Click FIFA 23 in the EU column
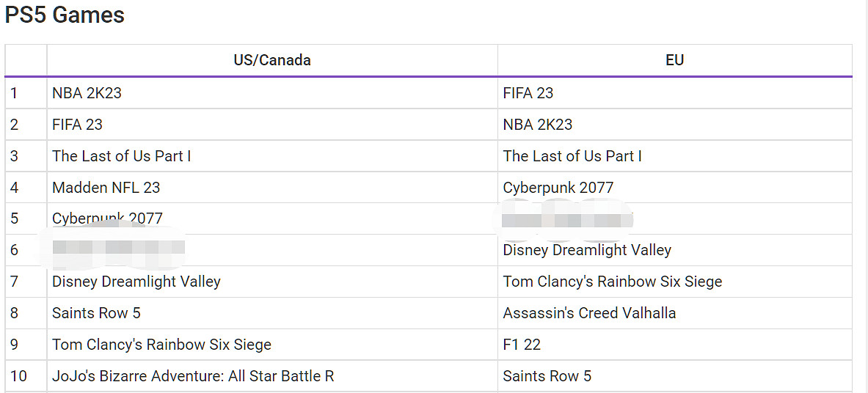This screenshot has width=868, height=393. [528, 93]
